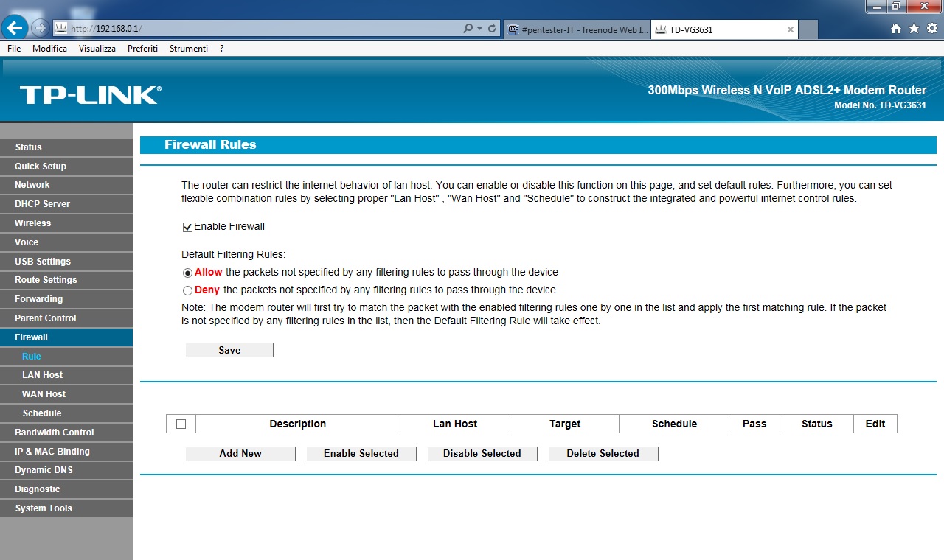Open IP & MAC Binding in sidebar

[x=66, y=452]
